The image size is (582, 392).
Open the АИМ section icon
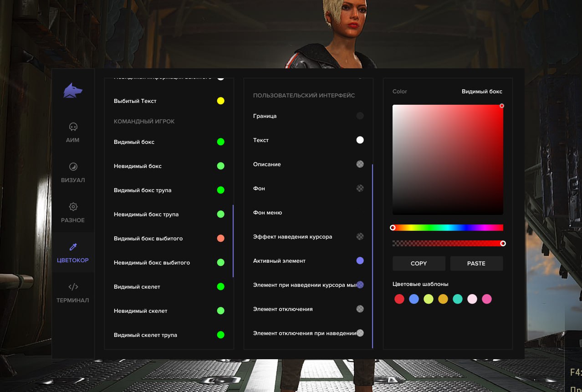pos(73,127)
